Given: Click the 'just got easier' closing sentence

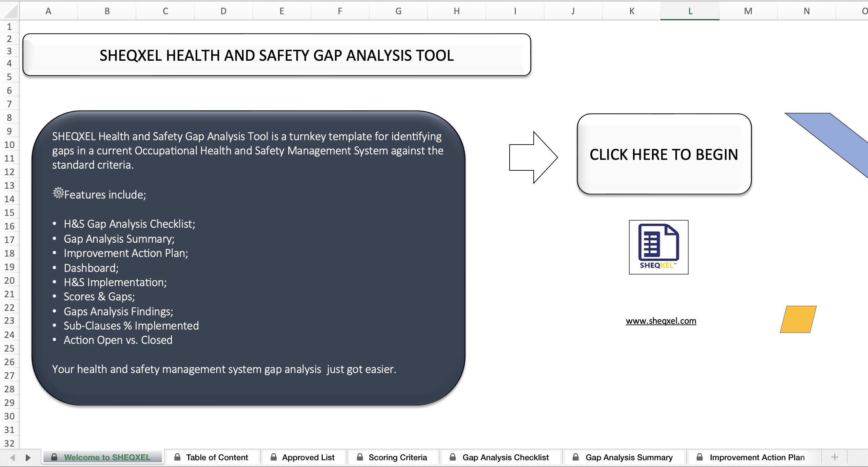Looking at the screenshot, I should 224,369.
